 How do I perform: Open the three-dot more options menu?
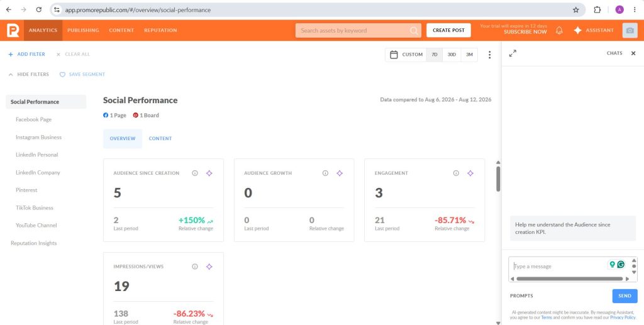click(489, 55)
